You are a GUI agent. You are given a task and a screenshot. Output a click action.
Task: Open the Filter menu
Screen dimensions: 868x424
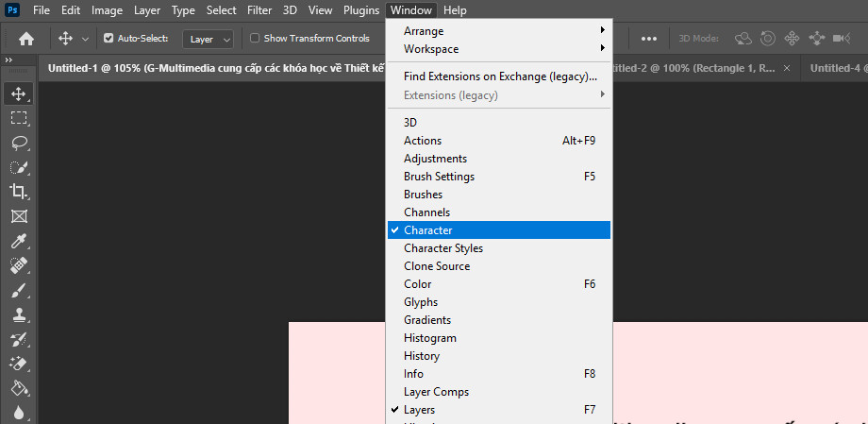[x=259, y=10]
